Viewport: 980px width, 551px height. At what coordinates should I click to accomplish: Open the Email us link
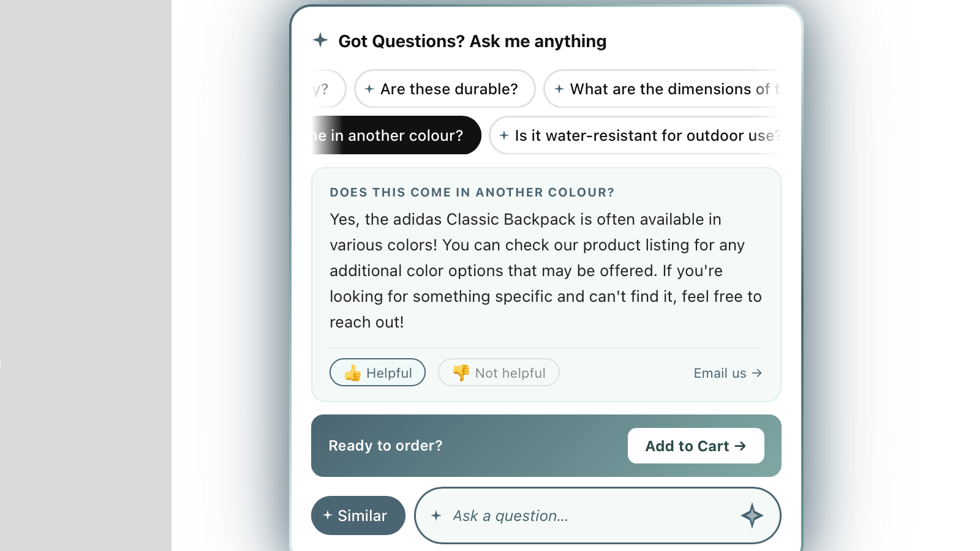[728, 373]
